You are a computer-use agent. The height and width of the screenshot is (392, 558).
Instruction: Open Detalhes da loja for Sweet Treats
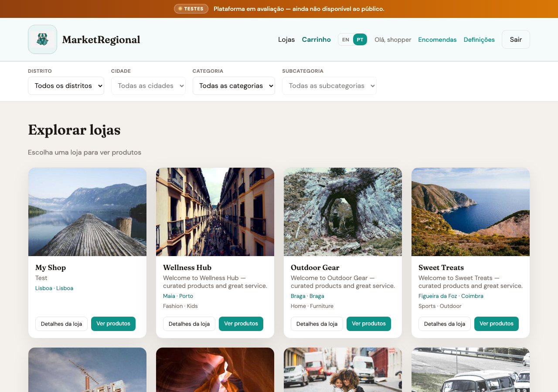tap(445, 324)
